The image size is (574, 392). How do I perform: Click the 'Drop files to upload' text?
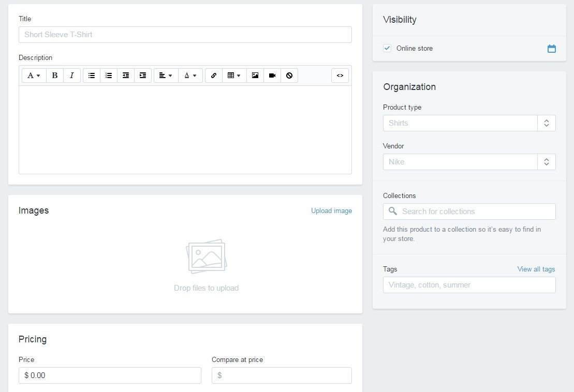tap(207, 288)
